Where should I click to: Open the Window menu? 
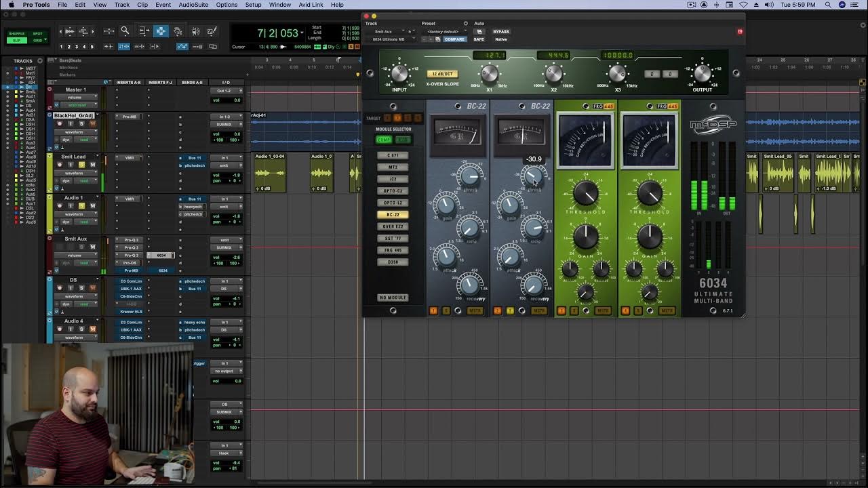coord(280,5)
